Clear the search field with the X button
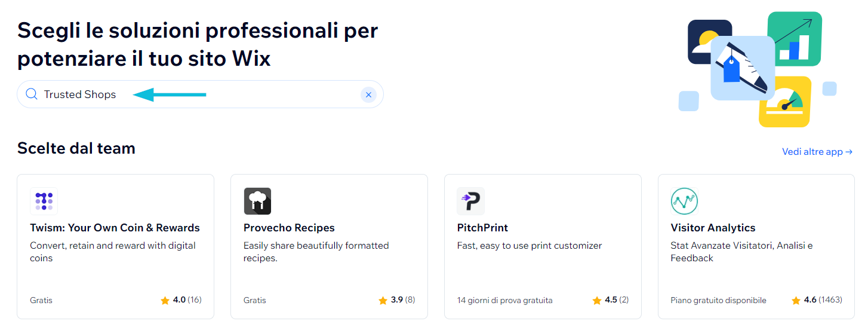868x330 pixels. click(368, 94)
